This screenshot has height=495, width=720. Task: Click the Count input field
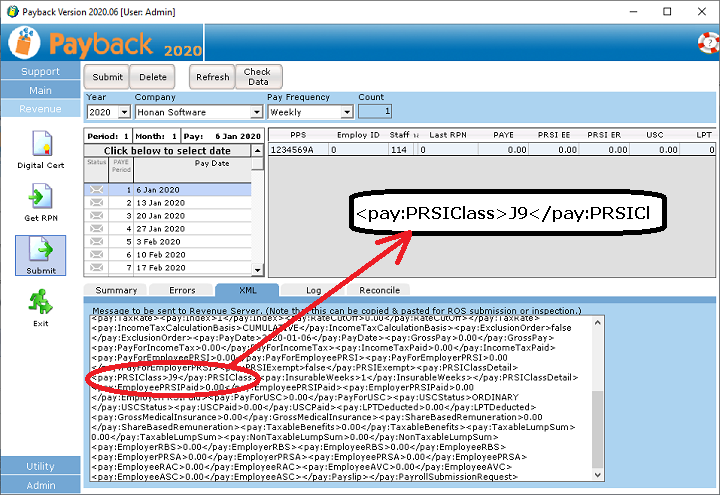coord(375,112)
